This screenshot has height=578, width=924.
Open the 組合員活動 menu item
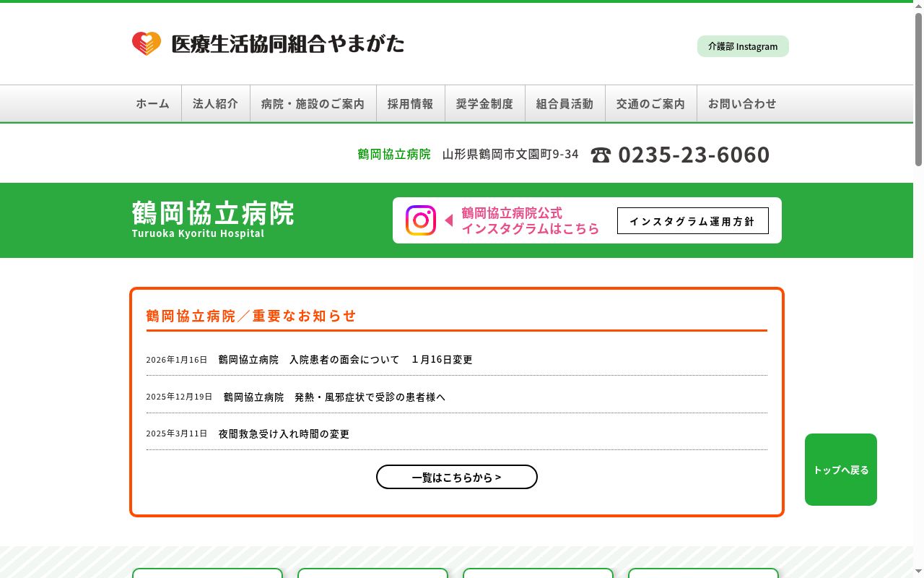click(565, 103)
